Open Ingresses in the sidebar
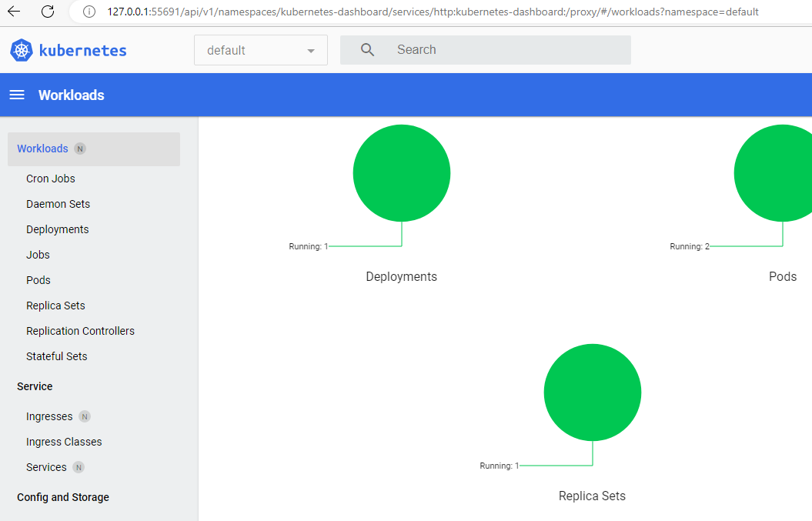 point(49,416)
